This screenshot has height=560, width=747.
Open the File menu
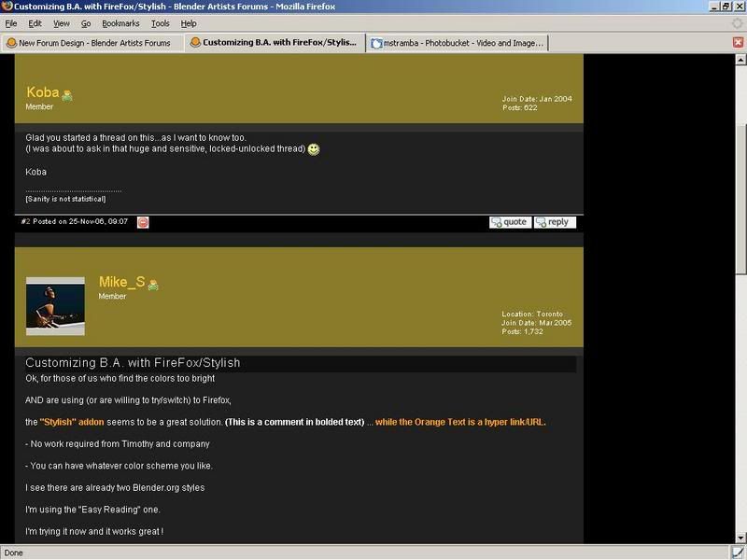(x=11, y=23)
